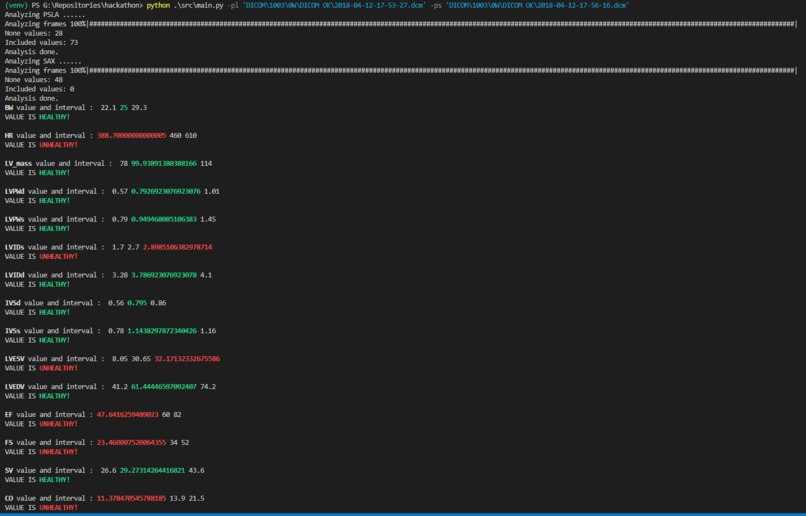Viewport: 806px width, 516px height.
Task: Click the '30.65' bound in LVESV row
Action: (x=141, y=359)
